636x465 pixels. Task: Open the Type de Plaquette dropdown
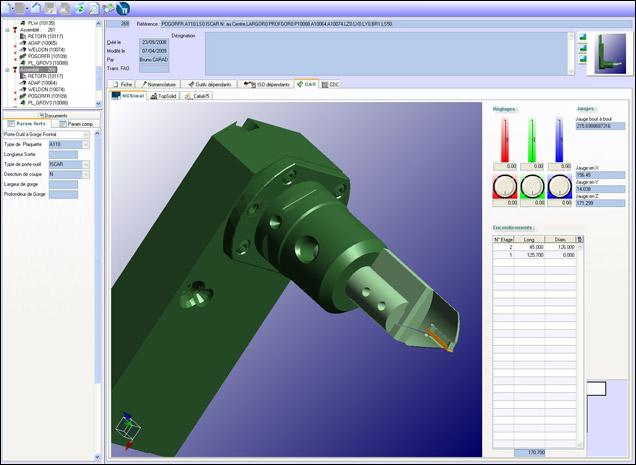click(x=86, y=144)
